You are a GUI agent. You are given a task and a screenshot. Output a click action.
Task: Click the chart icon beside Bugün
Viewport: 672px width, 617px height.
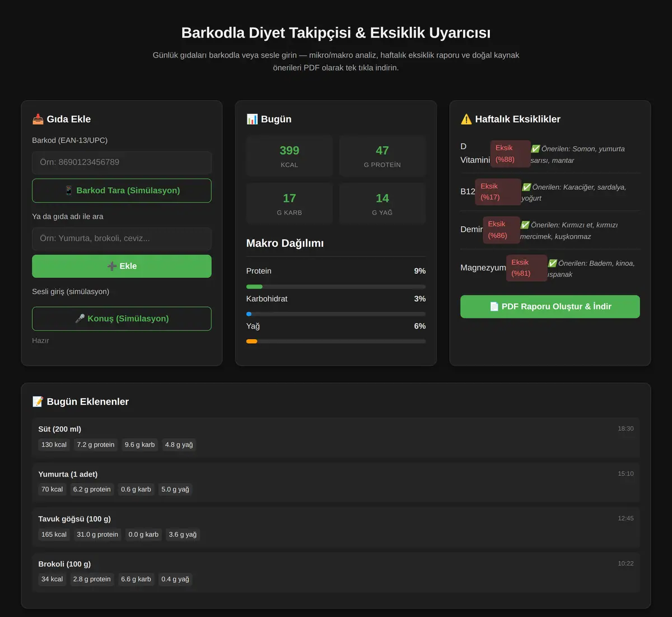(252, 119)
